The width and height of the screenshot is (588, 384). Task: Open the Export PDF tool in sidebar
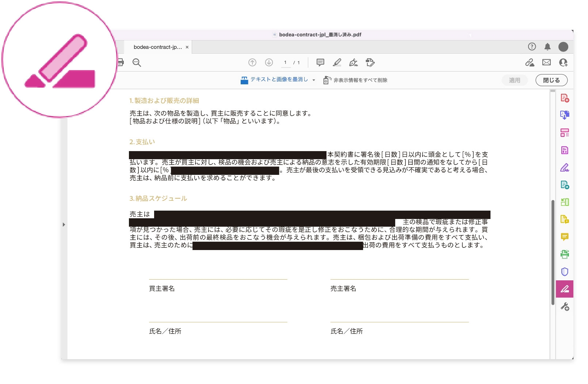tap(565, 115)
